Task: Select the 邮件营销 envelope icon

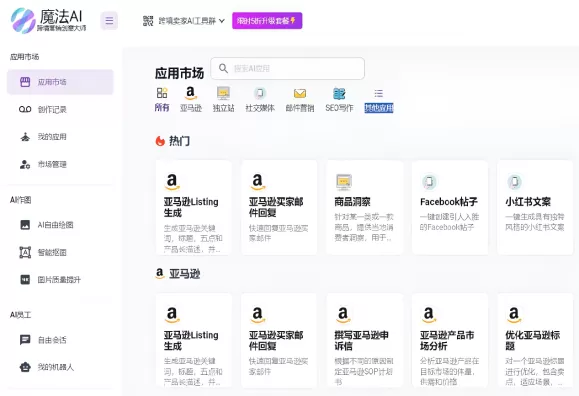Action: 300,93
